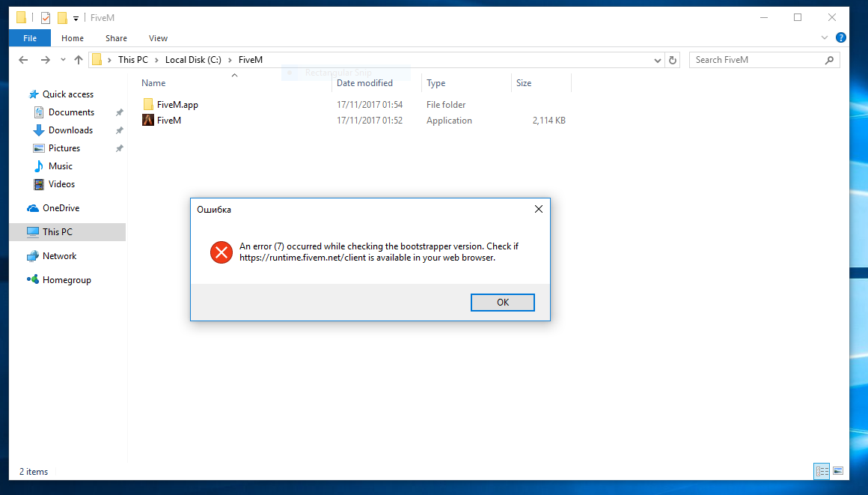The height and width of the screenshot is (495, 868).
Task: Click the Videos filmstrip icon
Action: 39,184
